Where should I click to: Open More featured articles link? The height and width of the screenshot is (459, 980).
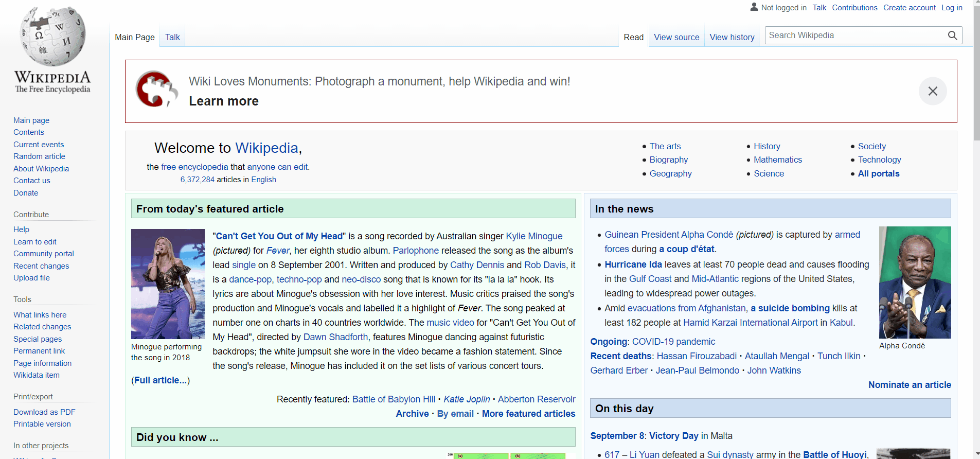click(x=528, y=414)
